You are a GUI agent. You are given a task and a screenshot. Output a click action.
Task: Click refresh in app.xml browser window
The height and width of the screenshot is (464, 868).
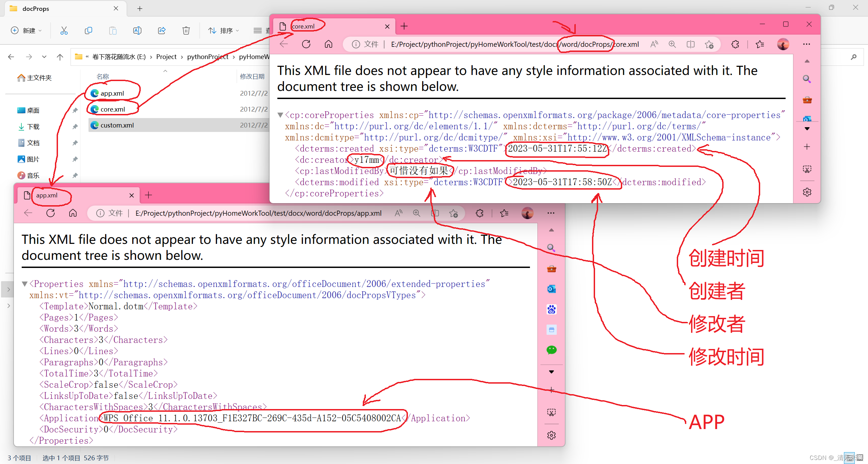[51, 213]
